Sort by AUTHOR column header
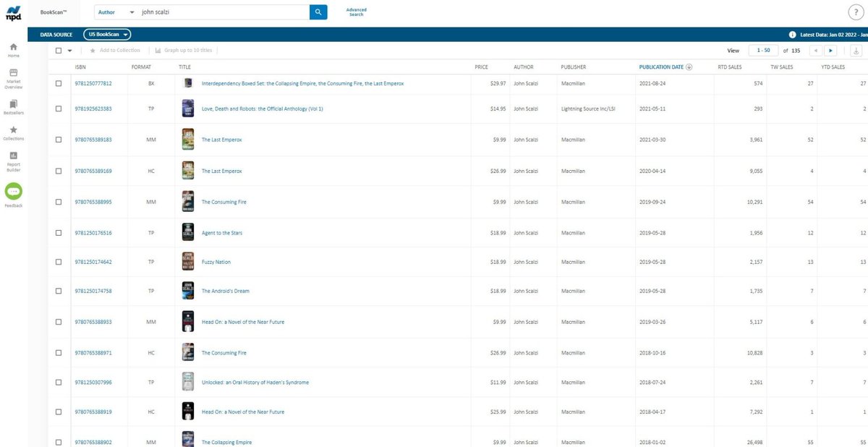868x447 pixels. 523,67
